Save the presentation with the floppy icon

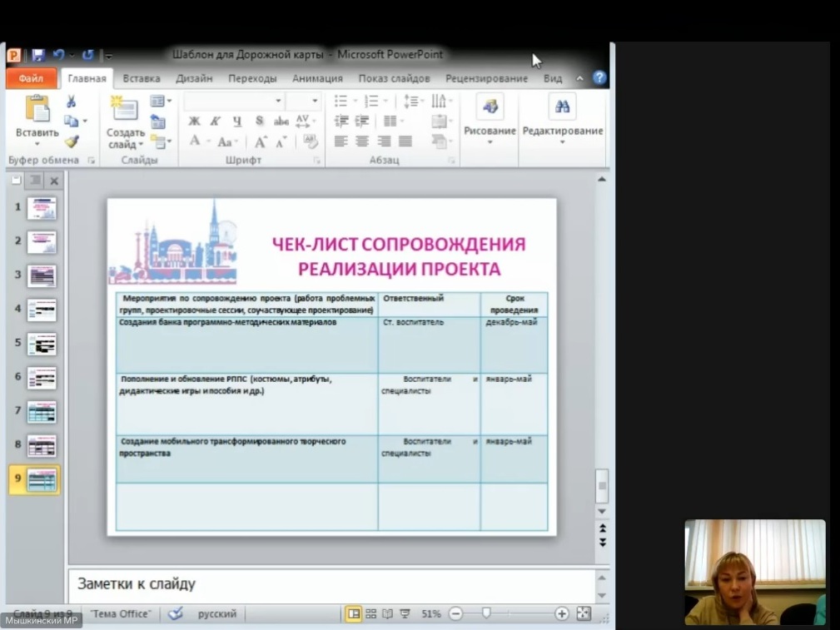(38, 55)
